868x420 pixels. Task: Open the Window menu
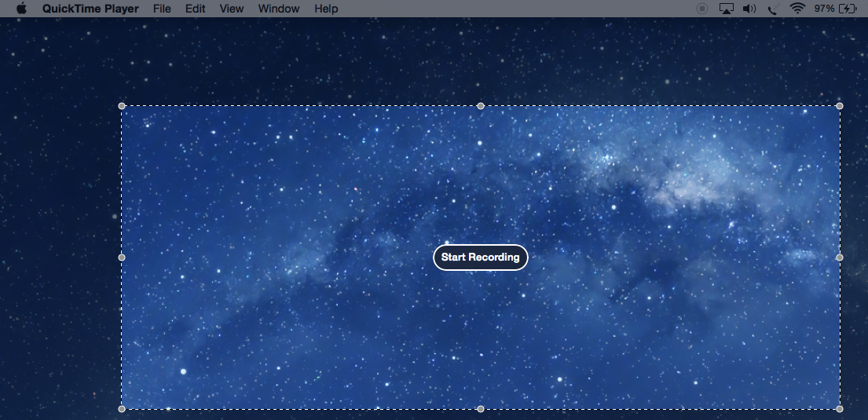[278, 9]
